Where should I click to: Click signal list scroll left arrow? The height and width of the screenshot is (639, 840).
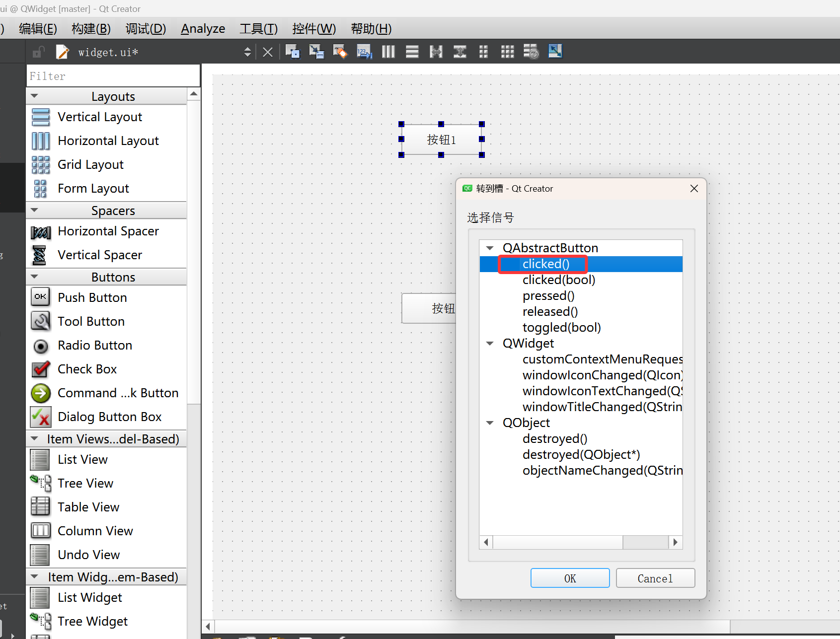point(486,542)
